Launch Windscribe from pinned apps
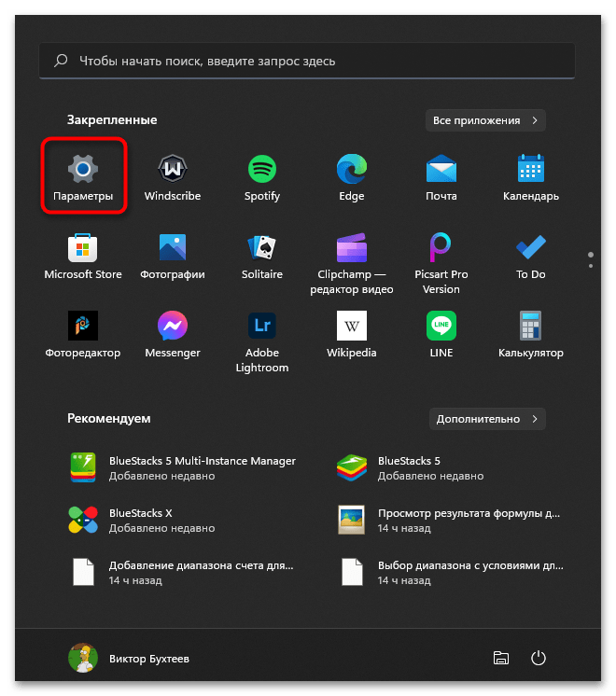 [x=173, y=169]
